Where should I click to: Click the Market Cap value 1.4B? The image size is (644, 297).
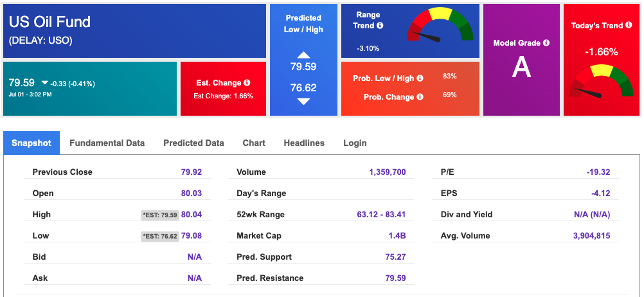point(397,236)
